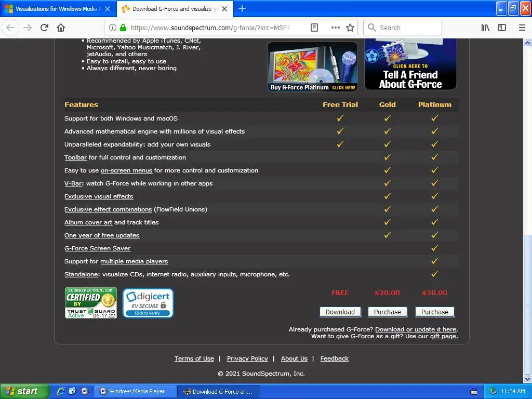Click the Tell A Friend About G-Force banner

pyautogui.click(x=410, y=64)
